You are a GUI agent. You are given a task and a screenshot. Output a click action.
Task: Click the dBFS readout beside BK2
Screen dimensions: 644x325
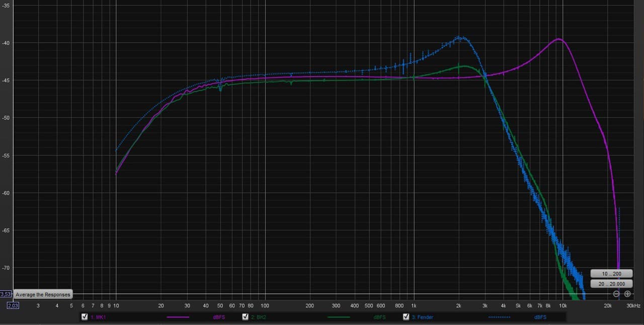(x=379, y=317)
